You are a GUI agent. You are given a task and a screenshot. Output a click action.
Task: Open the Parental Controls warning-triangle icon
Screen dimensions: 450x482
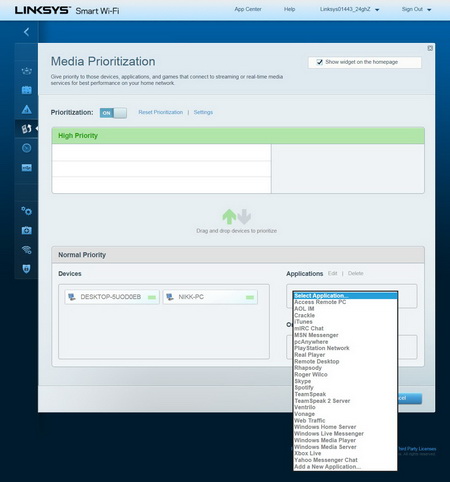point(27,109)
